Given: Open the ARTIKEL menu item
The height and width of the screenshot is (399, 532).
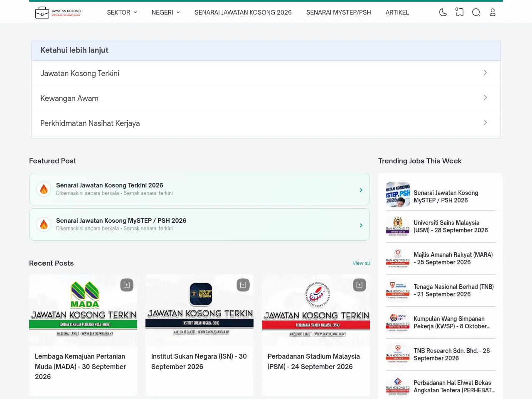Looking at the screenshot, I should 397,12.
